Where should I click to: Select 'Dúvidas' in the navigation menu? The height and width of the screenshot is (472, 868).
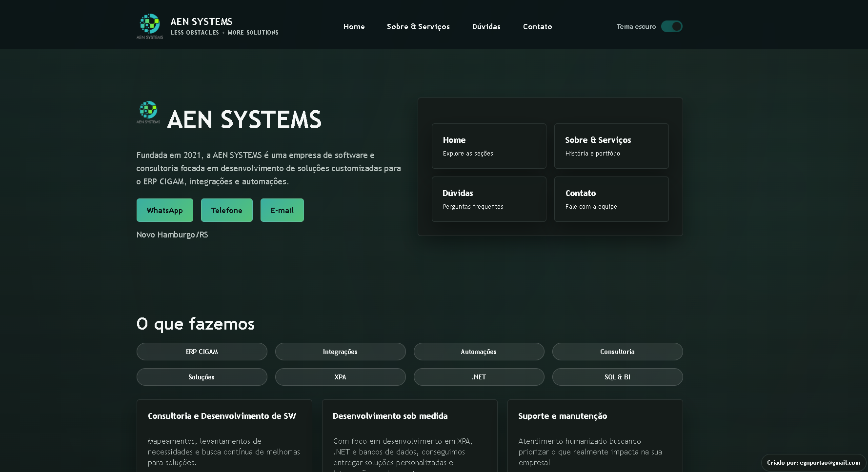click(x=486, y=27)
